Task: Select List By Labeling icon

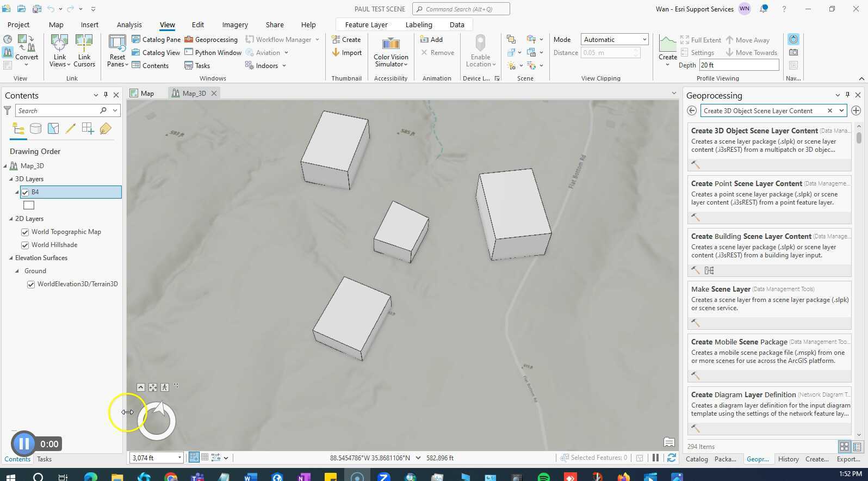Action: (106, 128)
